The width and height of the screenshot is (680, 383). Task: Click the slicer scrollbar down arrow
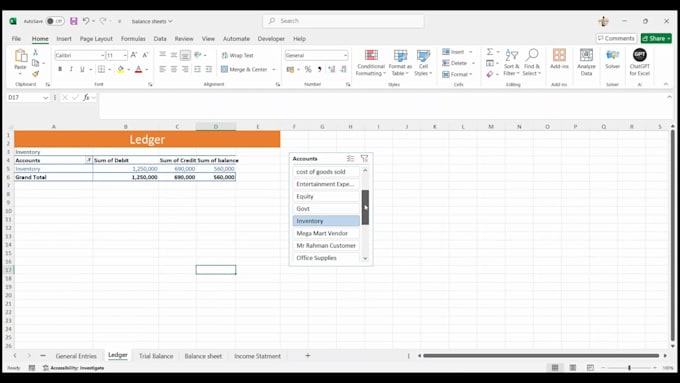click(365, 259)
